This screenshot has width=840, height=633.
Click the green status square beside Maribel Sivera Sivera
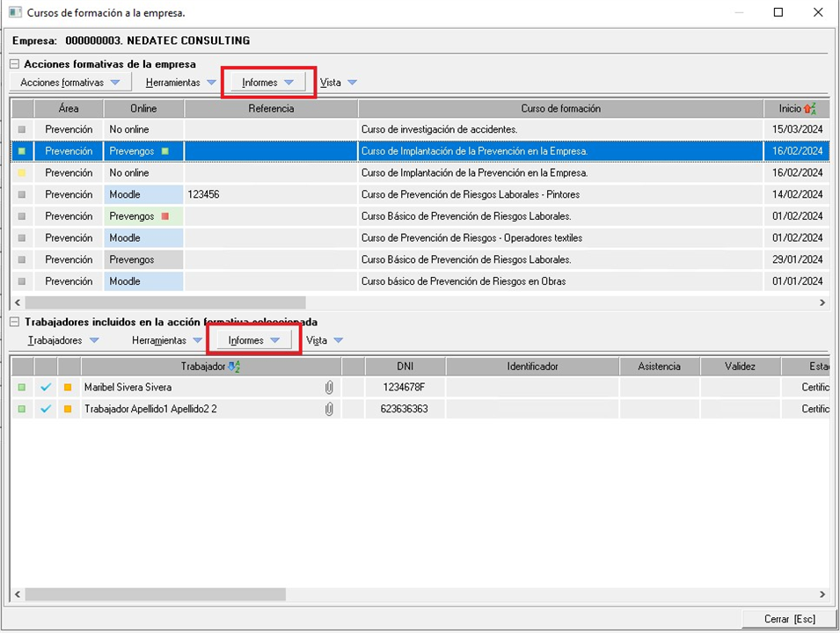pos(22,387)
